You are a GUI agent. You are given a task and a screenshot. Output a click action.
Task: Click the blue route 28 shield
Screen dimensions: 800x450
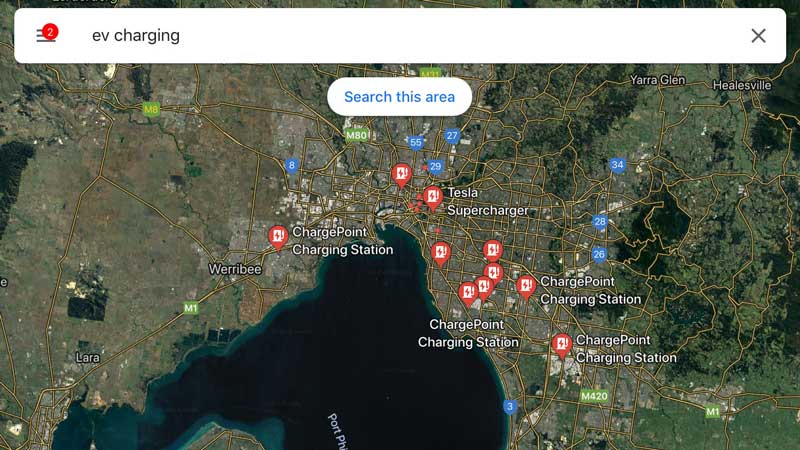(x=599, y=222)
